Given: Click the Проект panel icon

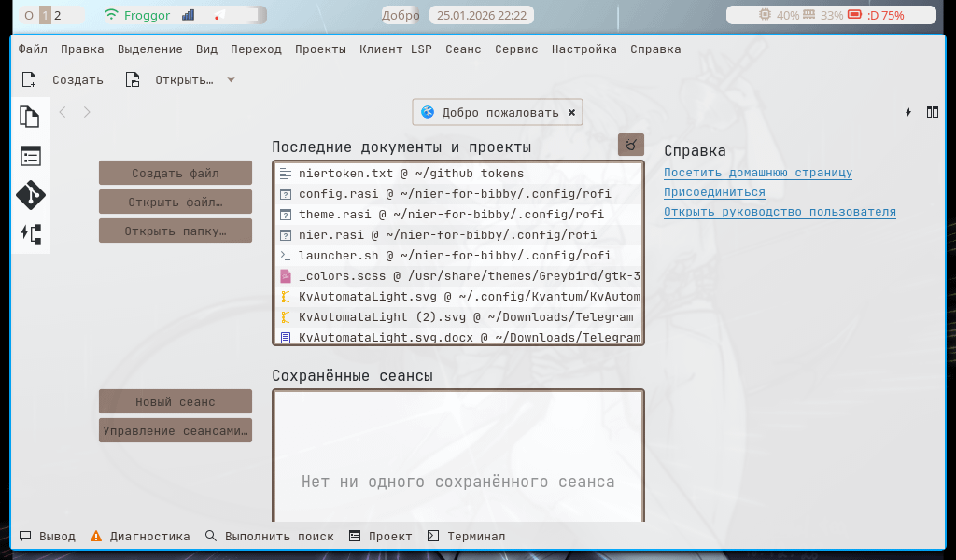Looking at the screenshot, I should pyautogui.click(x=355, y=537).
